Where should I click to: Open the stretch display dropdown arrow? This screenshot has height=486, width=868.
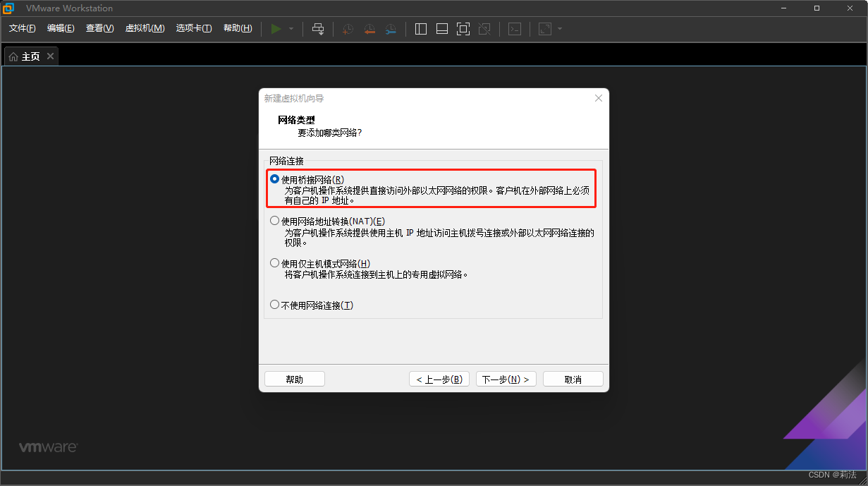coord(560,29)
